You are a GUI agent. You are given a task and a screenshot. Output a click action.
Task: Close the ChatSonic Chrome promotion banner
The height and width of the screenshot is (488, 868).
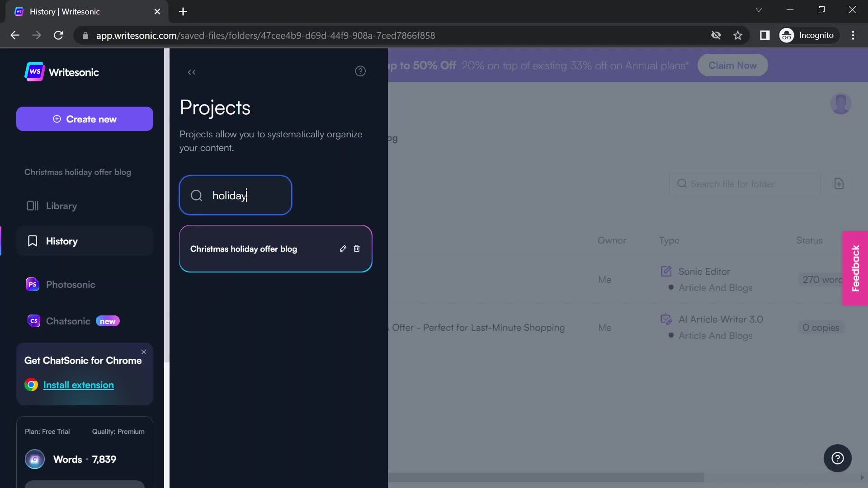coord(144,352)
